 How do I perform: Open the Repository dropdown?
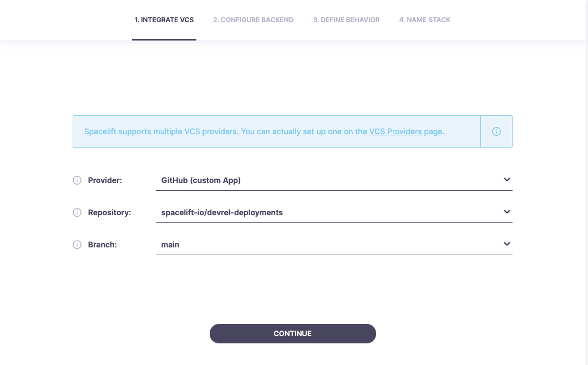pos(333,212)
